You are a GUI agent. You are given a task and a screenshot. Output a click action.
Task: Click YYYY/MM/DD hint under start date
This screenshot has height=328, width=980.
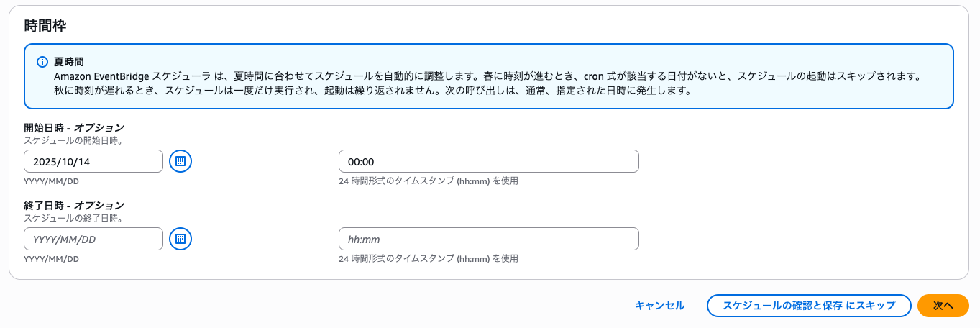point(52,181)
